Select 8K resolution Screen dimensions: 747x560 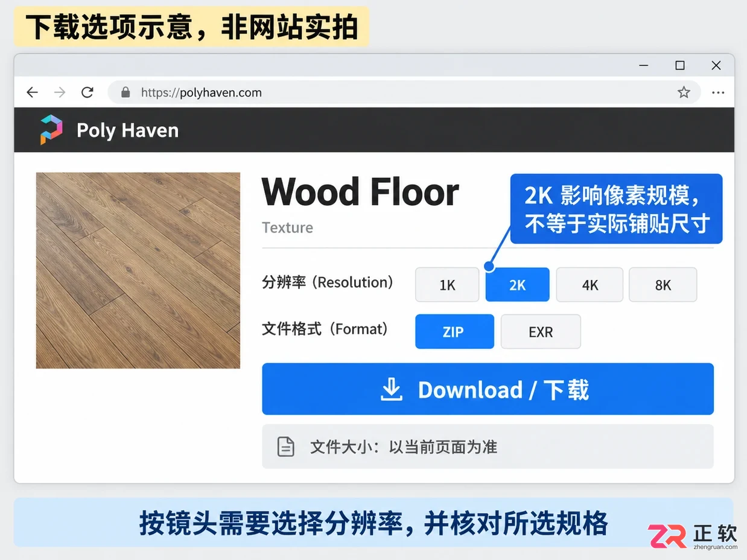pyautogui.click(x=663, y=285)
